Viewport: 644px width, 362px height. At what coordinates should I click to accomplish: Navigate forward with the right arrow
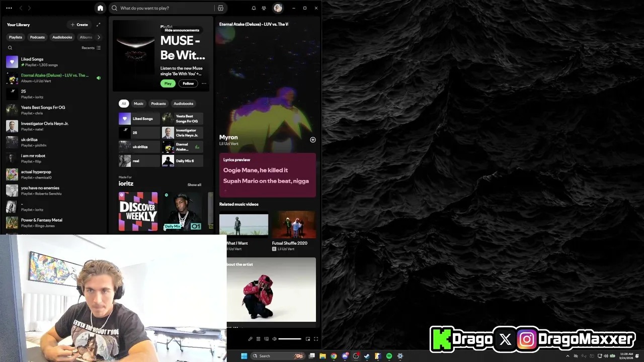[x=29, y=8]
